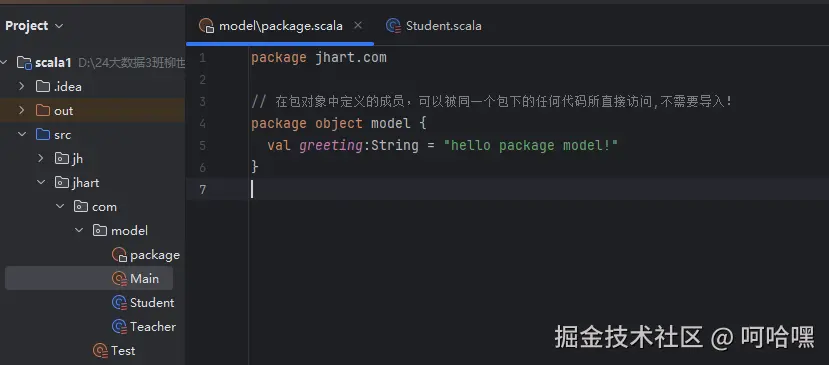Image resolution: width=829 pixels, height=365 pixels.
Task: Collapse the com package
Action: [60, 206]
